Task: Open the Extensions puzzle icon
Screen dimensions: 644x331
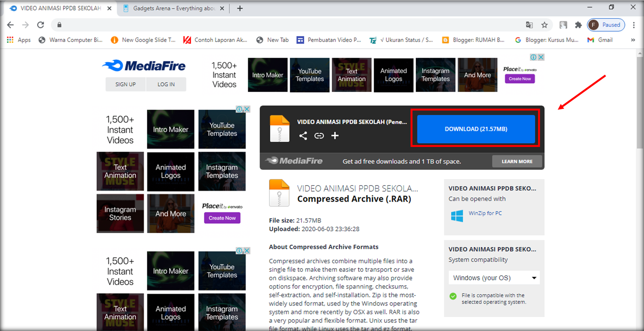Action: [578, 25]
